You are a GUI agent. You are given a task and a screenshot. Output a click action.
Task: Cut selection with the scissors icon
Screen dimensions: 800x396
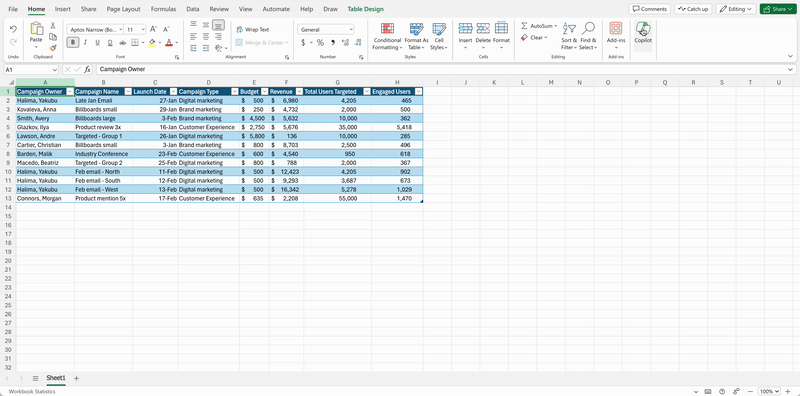tap(53, 26)
